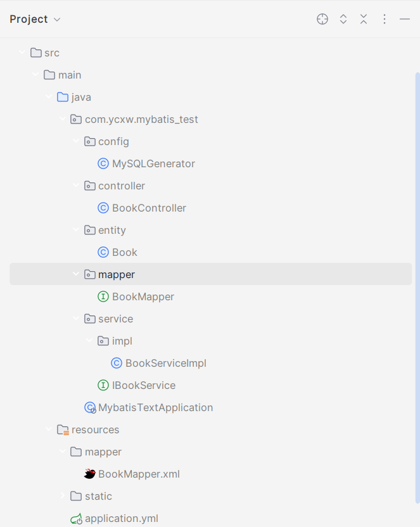The image size is (420, 527).
Task: Click the Collapse All icon
Action: (364, 19)
